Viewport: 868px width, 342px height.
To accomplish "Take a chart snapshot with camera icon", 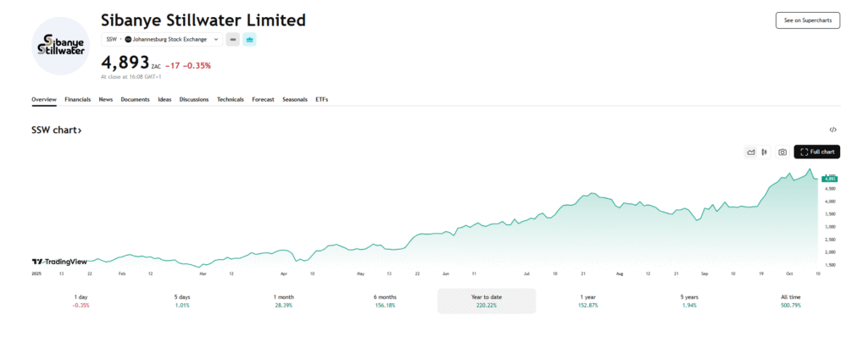I will click(x=782, y=152).
